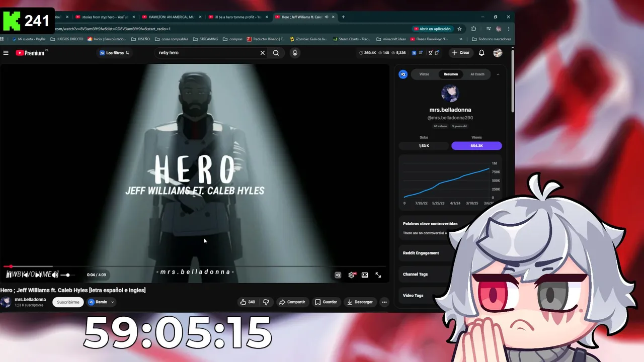Screen dimensions: 644x362
Task: Click the Crear button
Action: pyautogui.click(x=460, y=53)
